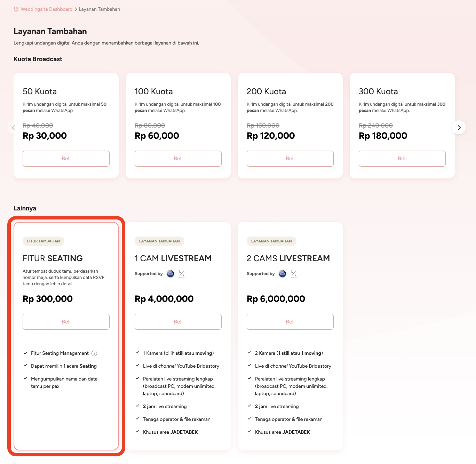Click the L/R sponsor logo under 2 CAMS LIVESTREAM
Viewport: 476px width, 464px height.
pos(294,274)
